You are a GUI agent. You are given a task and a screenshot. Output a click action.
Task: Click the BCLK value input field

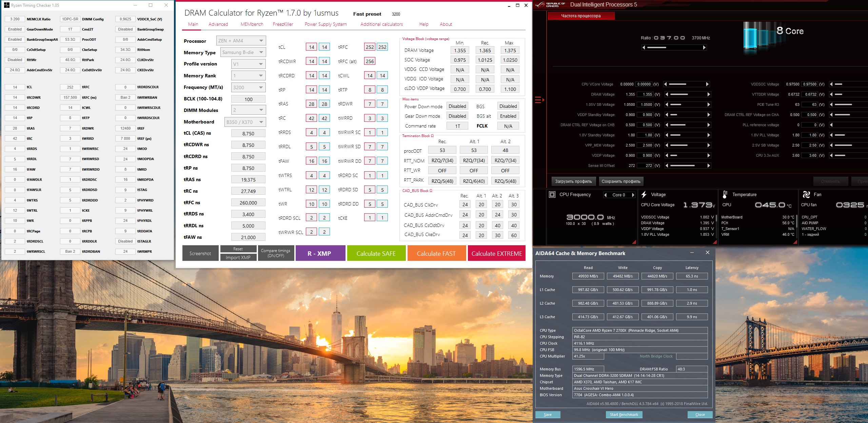point(248,99)
